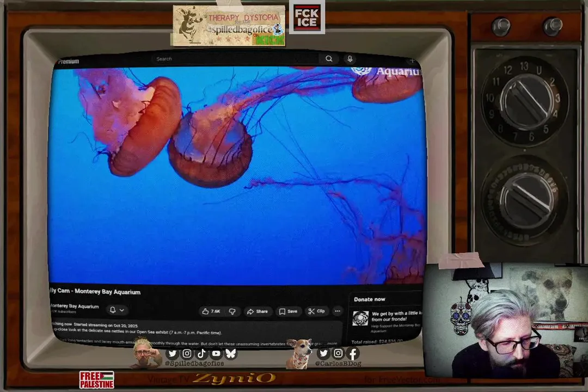
Task: Open Spilledbagofice YouTube icon
Action: coord(216,353)
